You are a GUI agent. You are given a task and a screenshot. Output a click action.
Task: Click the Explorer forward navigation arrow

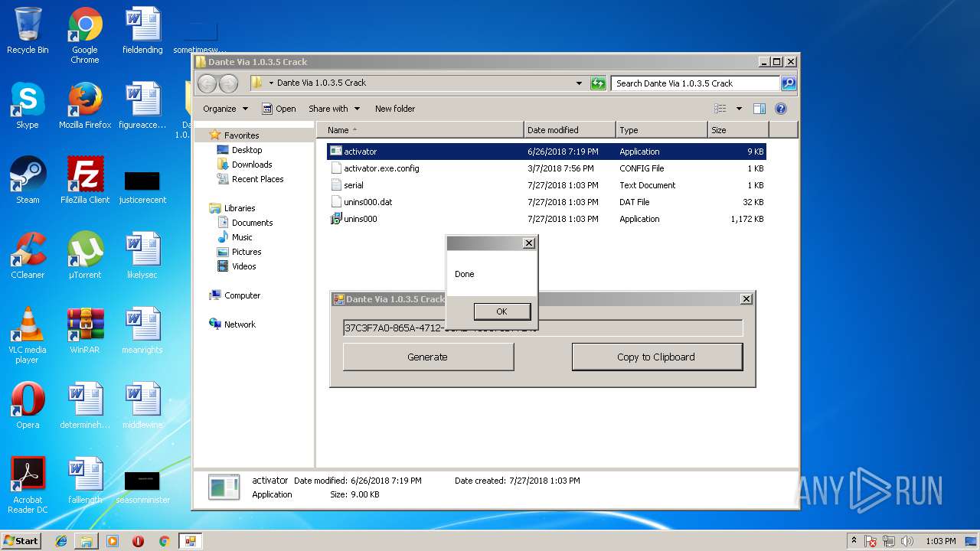point(228,83)
